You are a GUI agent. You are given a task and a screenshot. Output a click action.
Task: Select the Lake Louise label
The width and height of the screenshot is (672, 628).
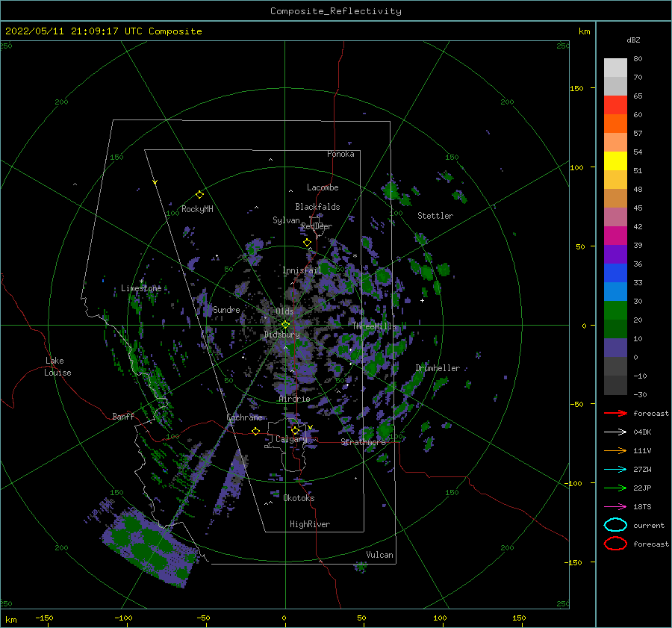coord(57,367)
